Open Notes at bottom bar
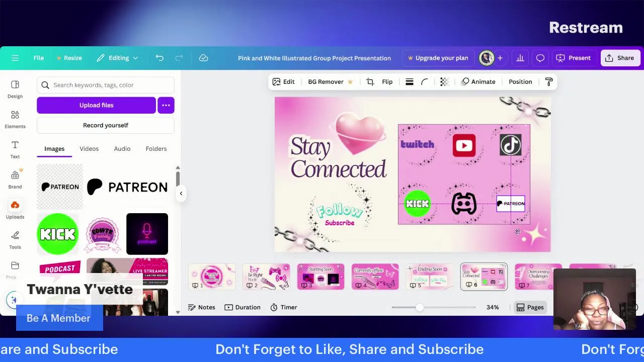Screen dimensions: 644x362 coord(201,307)
